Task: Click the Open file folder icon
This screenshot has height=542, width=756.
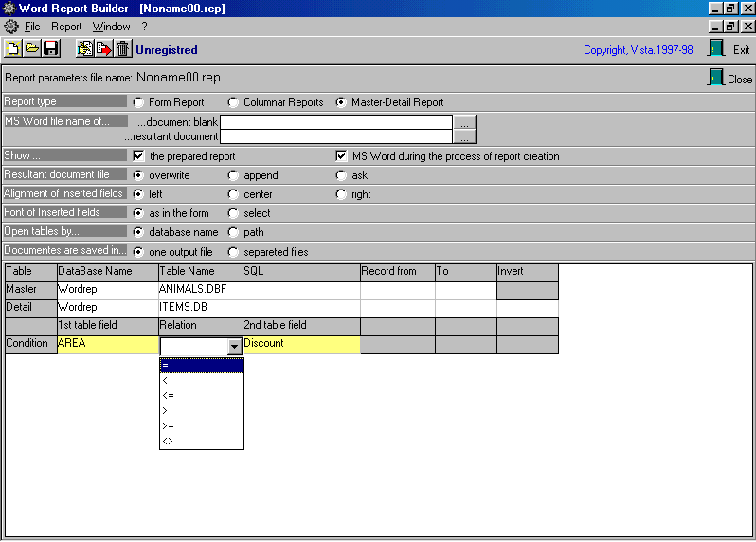Action: tap(31, 48)
